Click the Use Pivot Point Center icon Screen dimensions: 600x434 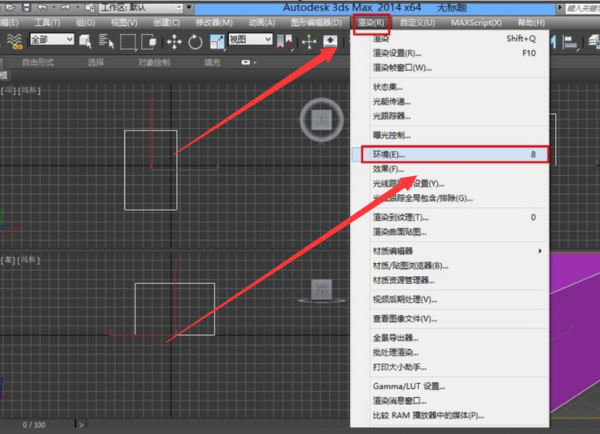tap(284, 41)
